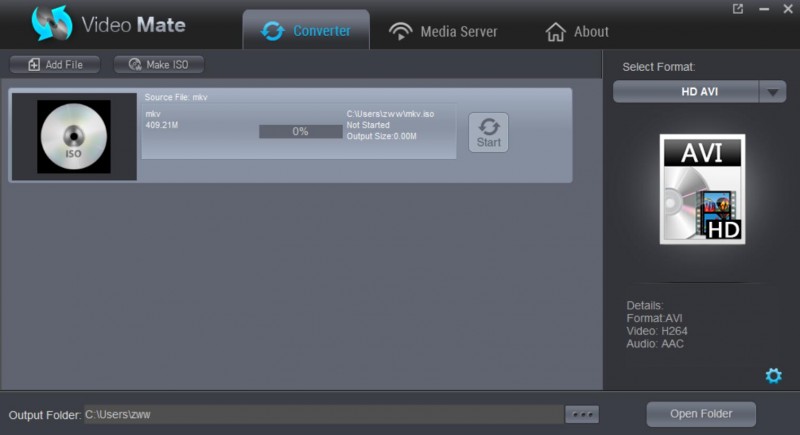Click the HD AVI format preview icon
This screenshot has width=800, height=435.
coord(702,190)
